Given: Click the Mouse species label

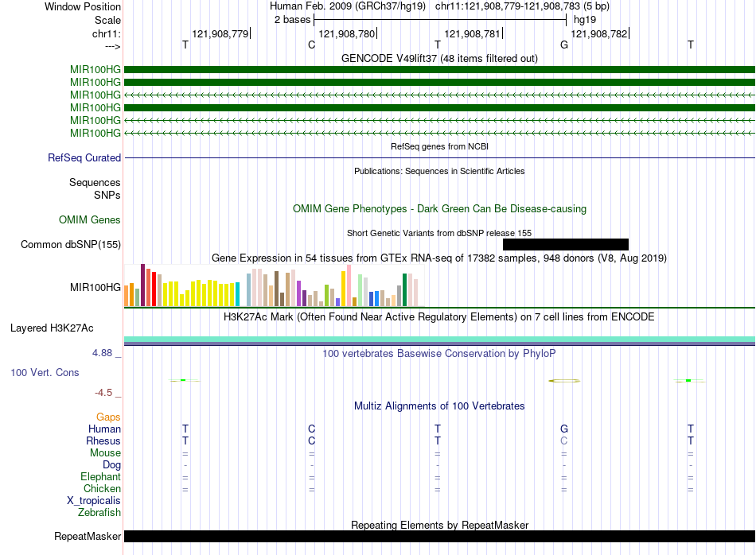Looking at the screenshot, I should (x=105, y=453).
